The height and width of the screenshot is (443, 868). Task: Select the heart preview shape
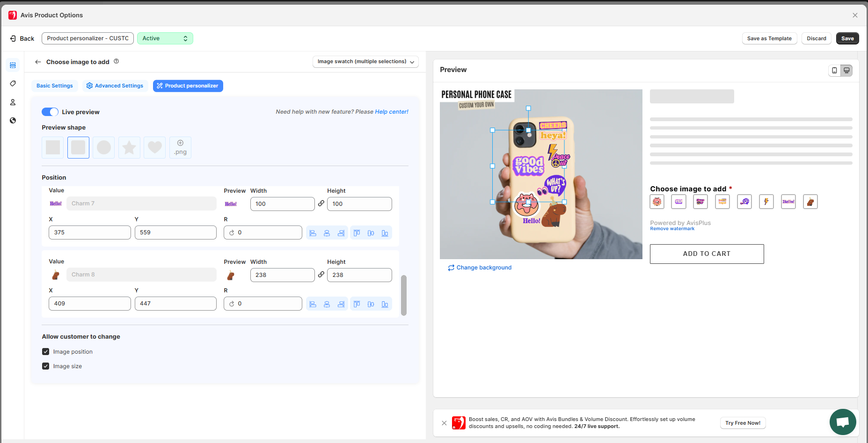click(154, 148)
